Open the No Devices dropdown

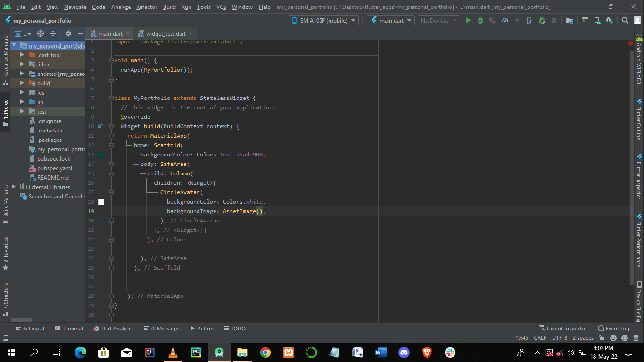[438, 20]
